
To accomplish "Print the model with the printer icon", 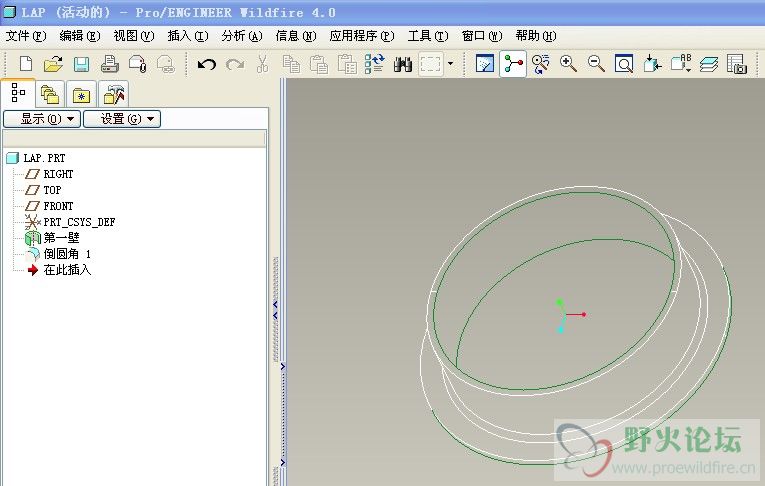I will [109, 64].
